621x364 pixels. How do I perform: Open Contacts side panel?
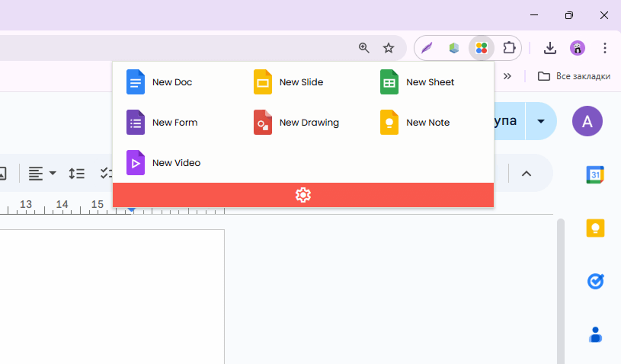tap(595, 335)
